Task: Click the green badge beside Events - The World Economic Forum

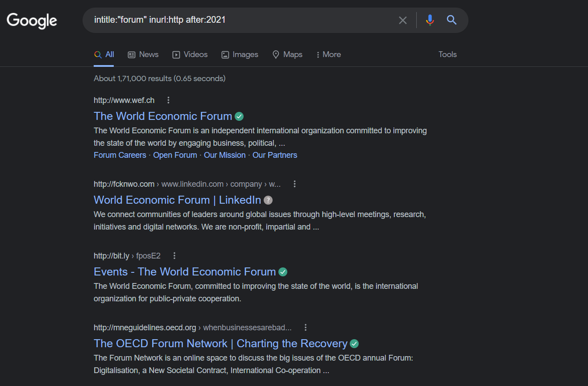Action: click(283, 272)
